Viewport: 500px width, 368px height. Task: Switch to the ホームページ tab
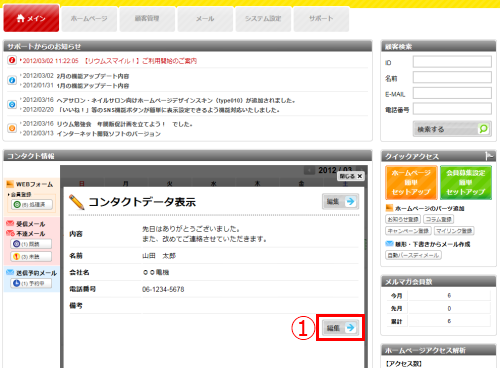point(89,19)
